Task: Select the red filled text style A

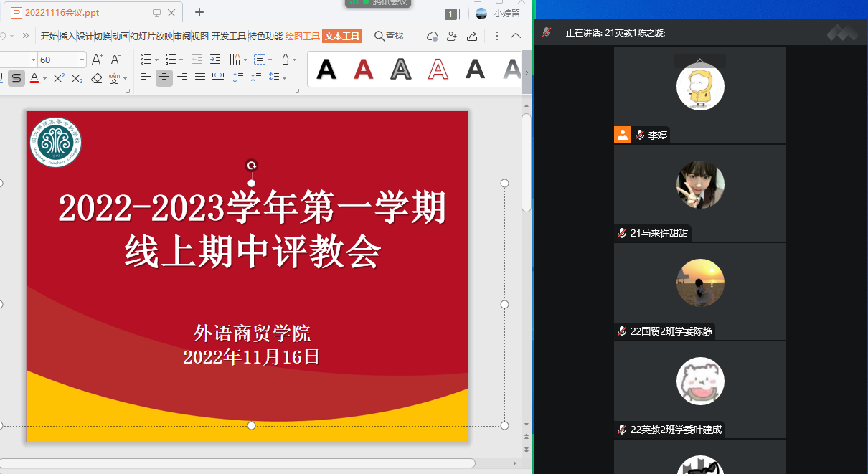Action: (x=364, y=69)
